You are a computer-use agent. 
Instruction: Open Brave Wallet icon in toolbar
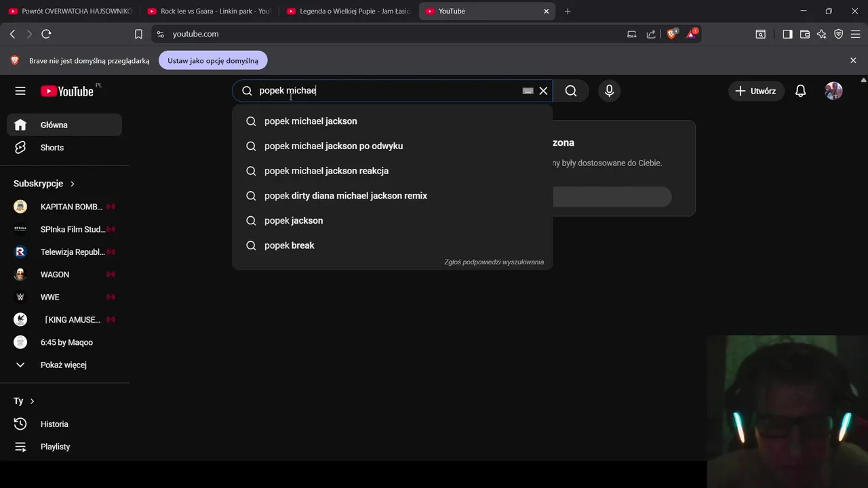point(805,34)
